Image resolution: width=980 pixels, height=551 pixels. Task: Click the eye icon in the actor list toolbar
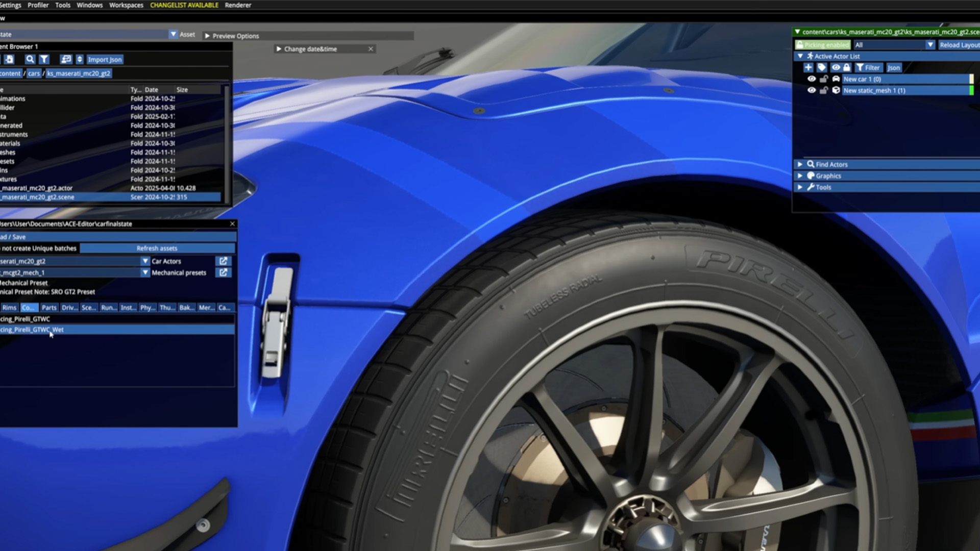coord(836,67)
